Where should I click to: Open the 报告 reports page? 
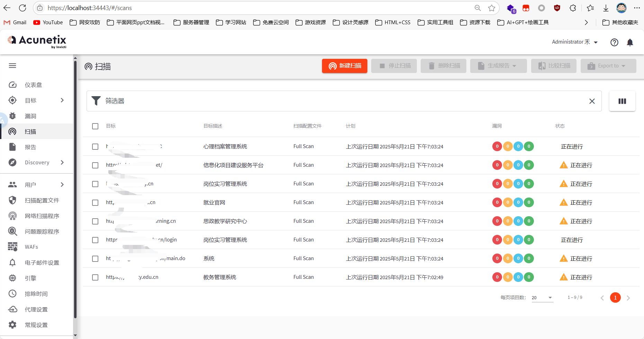pyautogui.click(x=30, y=147)
